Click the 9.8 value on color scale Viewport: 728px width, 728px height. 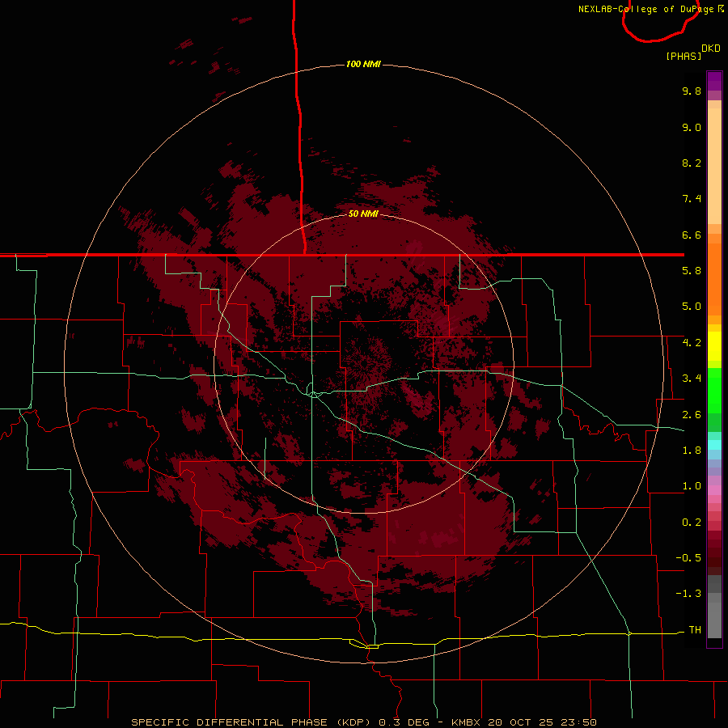click(x=692, y=91)
